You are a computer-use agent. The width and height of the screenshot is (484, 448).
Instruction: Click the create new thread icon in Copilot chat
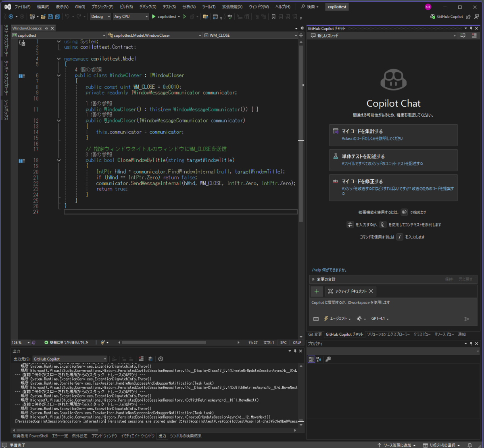point(463,36)
